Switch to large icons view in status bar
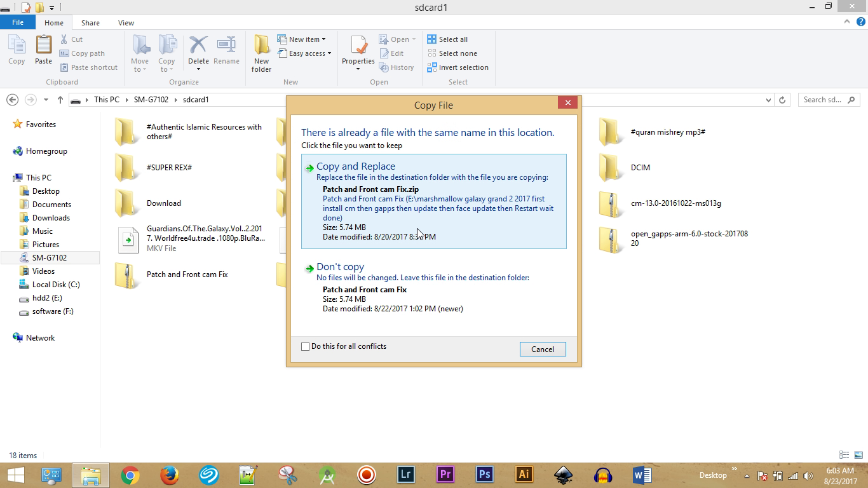Image resolution: width=868 pixels, height=488 pixels. coord(858,455)
